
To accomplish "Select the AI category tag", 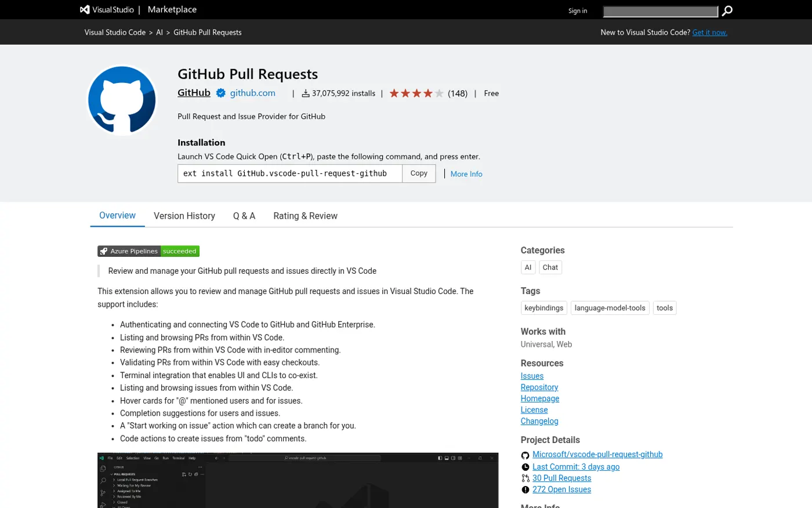I will click(x=528, y=267).
